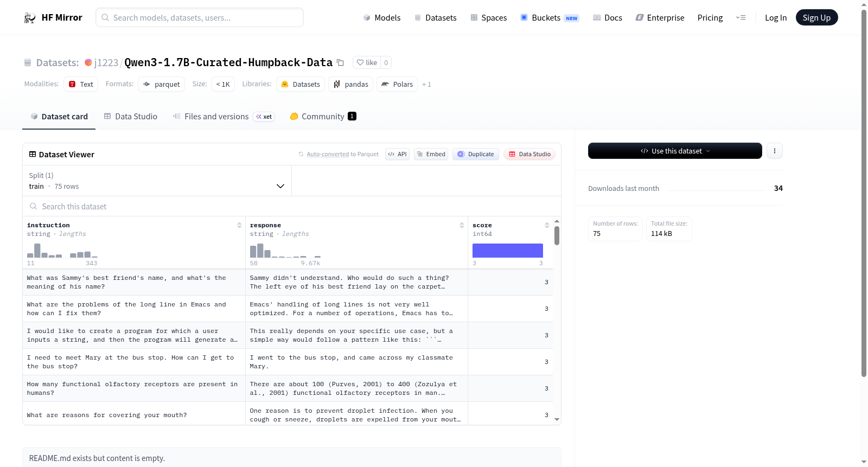Click the search magnifier in dataset search
868x467 pixels.
[x=34, y=206]
